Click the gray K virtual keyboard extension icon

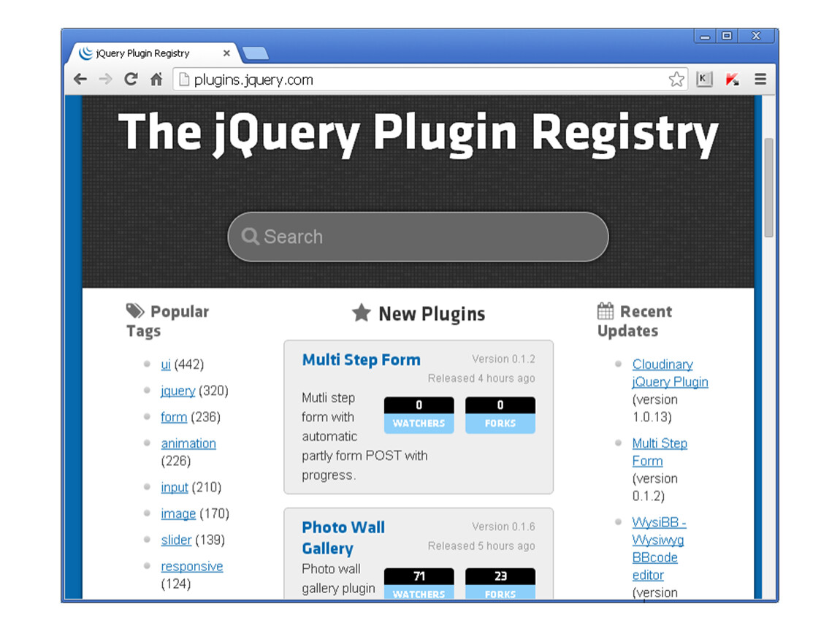click(704, 80)
